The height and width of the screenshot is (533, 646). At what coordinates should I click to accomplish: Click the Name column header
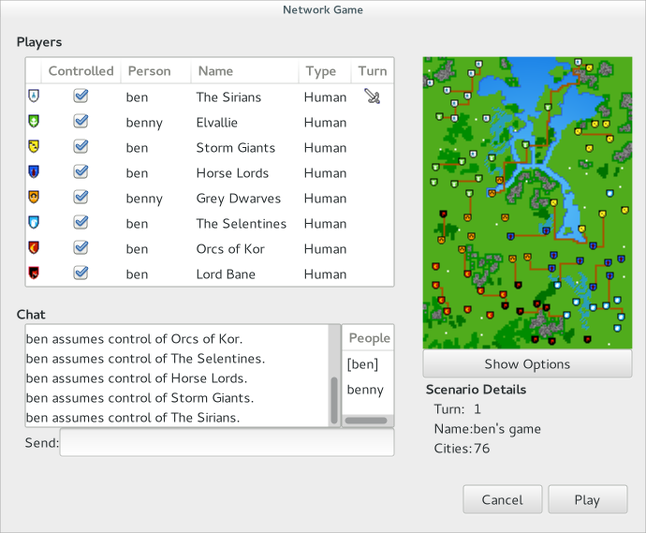click(243, 71)
